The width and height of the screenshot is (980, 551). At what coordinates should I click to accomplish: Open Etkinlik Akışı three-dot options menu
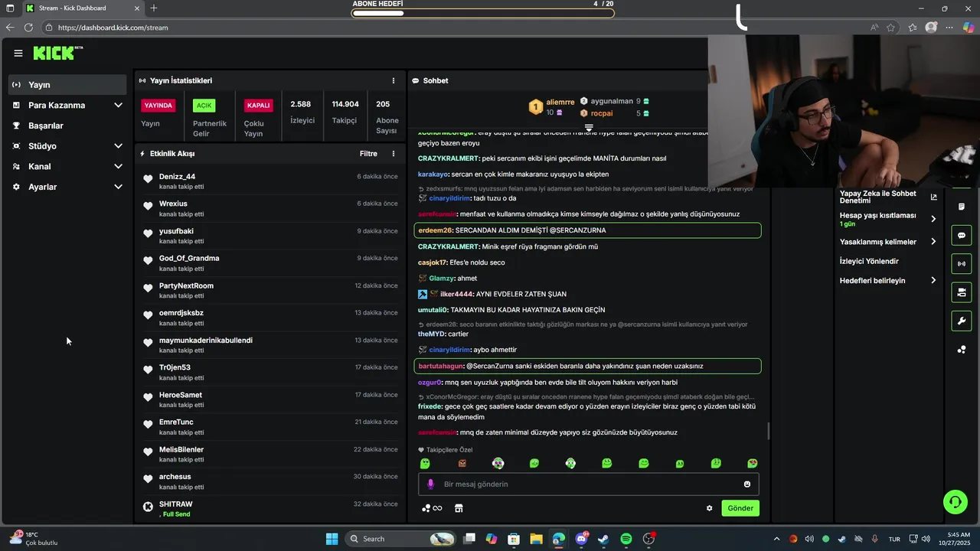click(394, 154)
